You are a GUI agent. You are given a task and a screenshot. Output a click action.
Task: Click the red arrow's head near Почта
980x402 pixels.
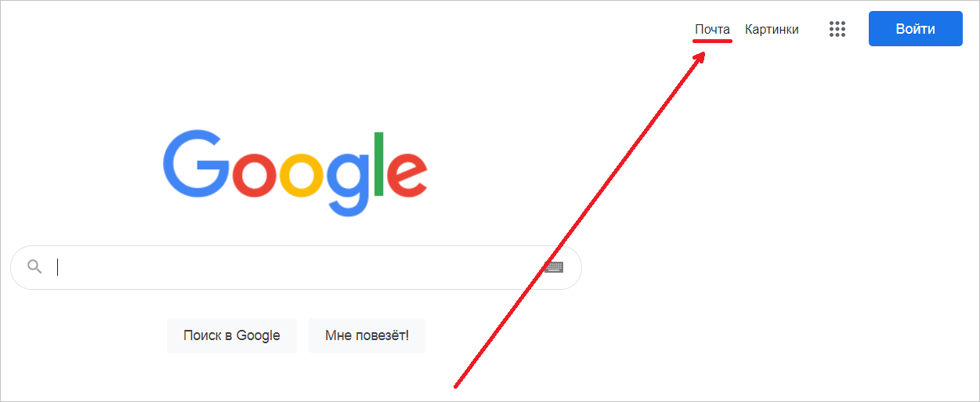[700, 58]
